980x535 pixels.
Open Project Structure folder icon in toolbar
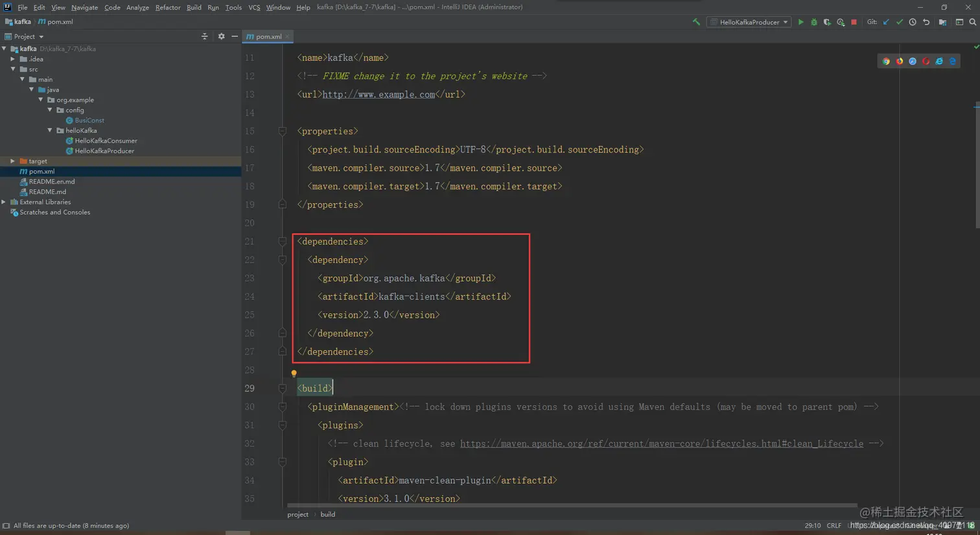(942, 22)
